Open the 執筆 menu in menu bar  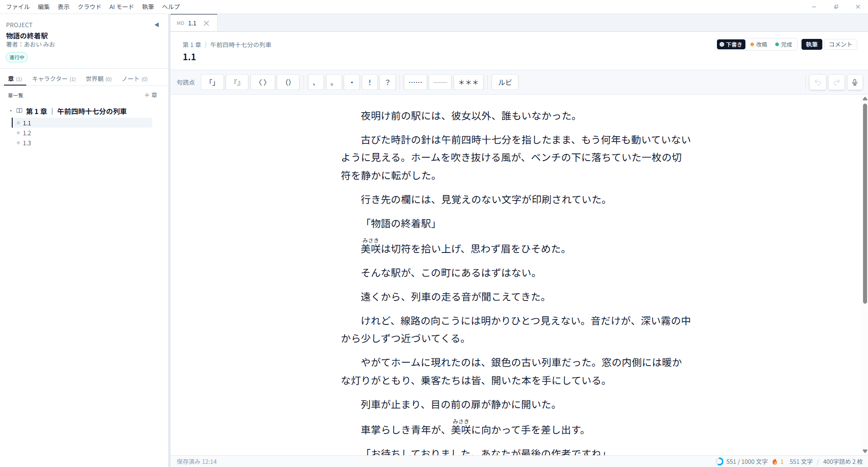click(148, 7)
